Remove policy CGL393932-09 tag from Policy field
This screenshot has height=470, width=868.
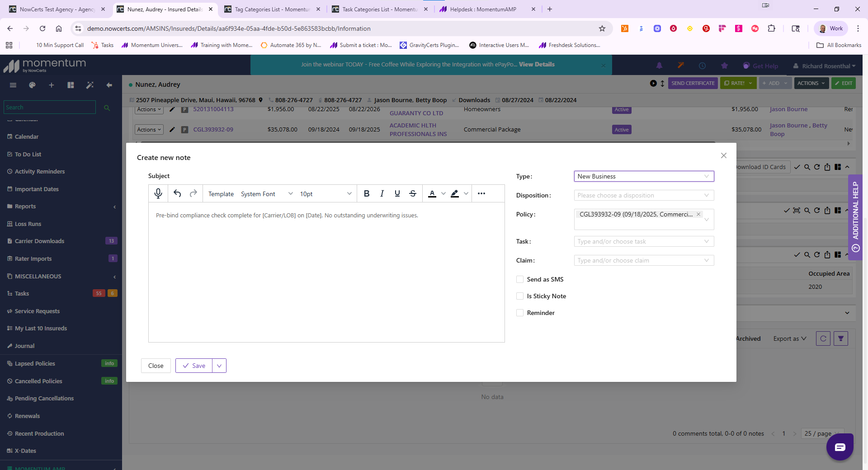tap(698, 214)
